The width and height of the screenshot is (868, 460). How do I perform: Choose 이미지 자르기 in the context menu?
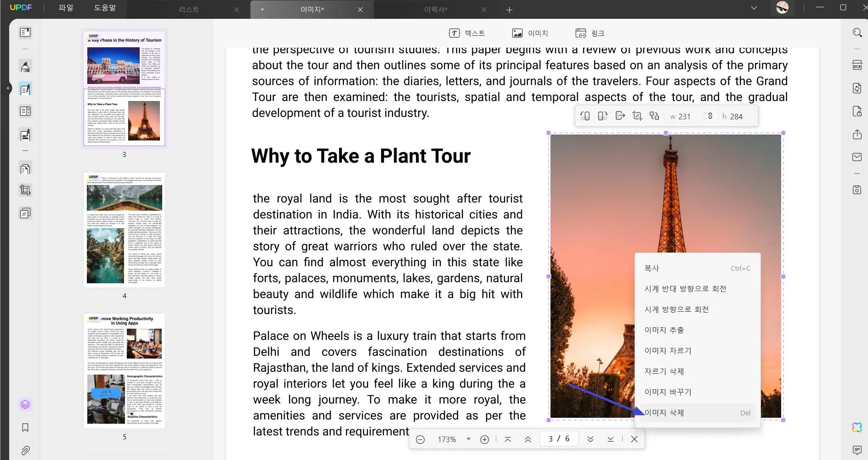pos(697,351)
